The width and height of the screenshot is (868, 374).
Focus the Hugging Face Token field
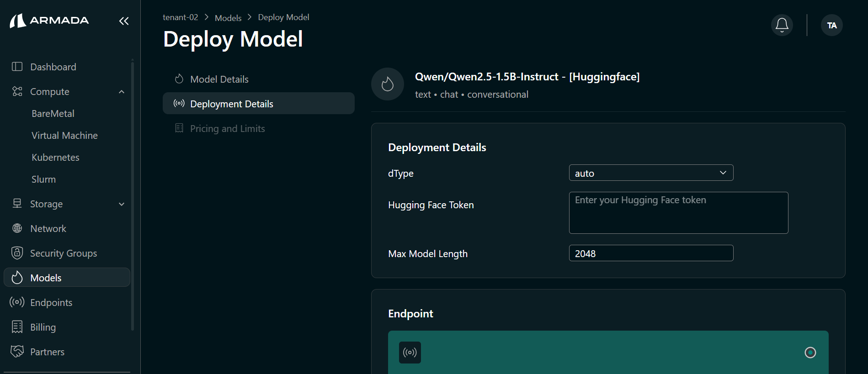(678, 213)
